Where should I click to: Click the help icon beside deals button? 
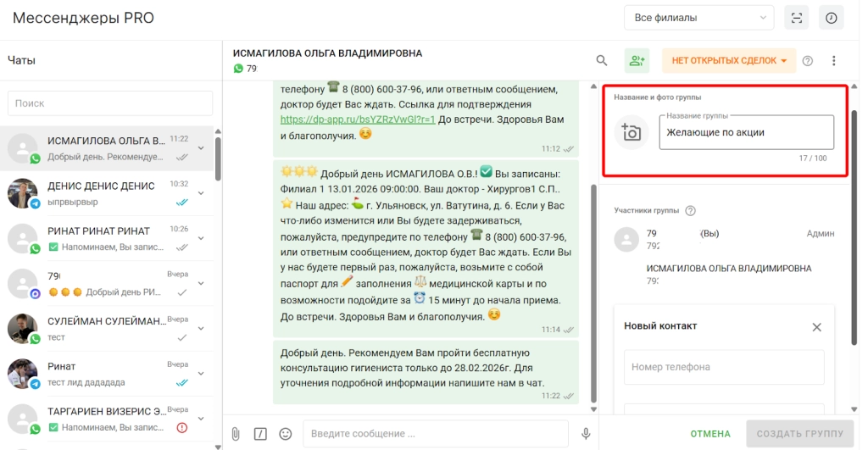coord(808,60)
